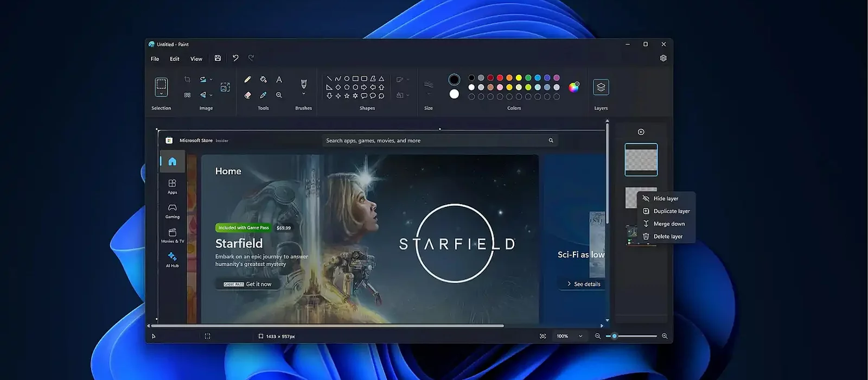Image resolution: width=868 pixels, height=380 pixels.
Task: Select Color 2 background white circle
Action: 454,94
